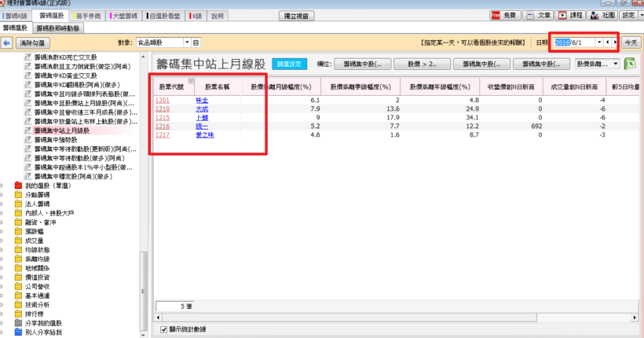Click the date field showing 2016/6/1
Image resolution: width=644 pixels, height=338 pixels.
(575, 42)
